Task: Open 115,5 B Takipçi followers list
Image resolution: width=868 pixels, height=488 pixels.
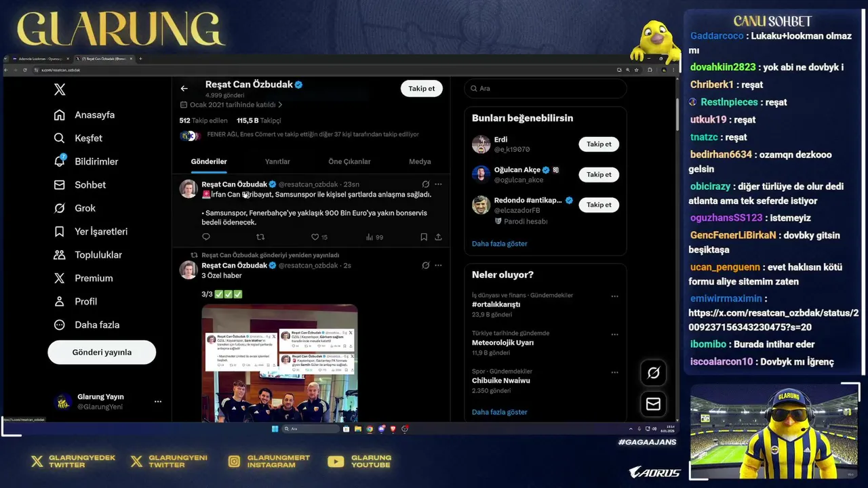Action: point(258,121)
